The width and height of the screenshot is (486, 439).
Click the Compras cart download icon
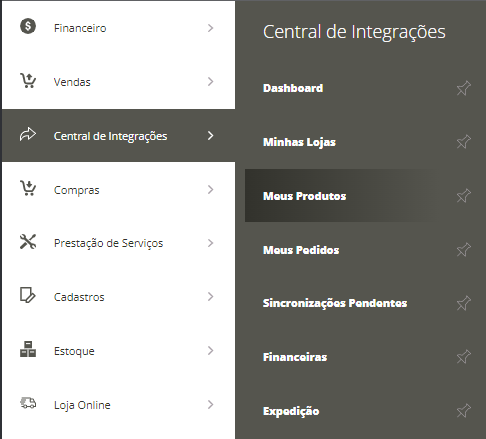click(x=28, y=188)
